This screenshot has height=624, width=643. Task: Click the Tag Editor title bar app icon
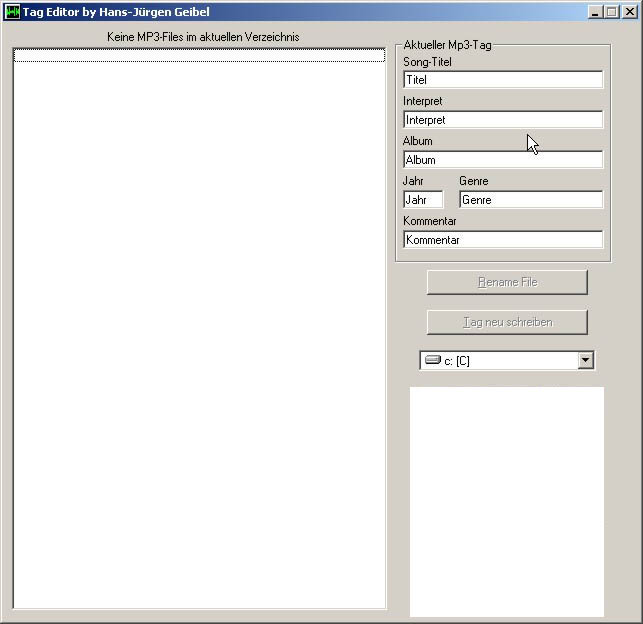point(13,12)
